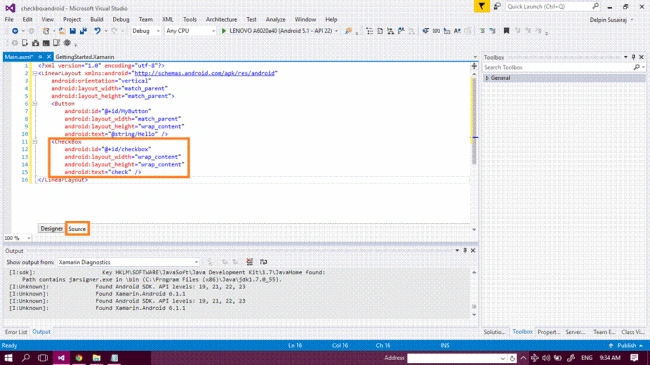Open the Team Explorer tab

(604, 332)
